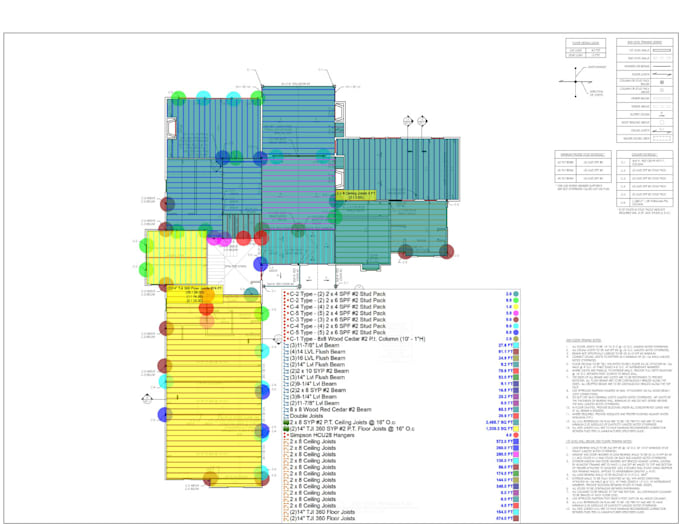
Task: Click the linear icon beside Double Joists
Action: click(x=286, y=416)
